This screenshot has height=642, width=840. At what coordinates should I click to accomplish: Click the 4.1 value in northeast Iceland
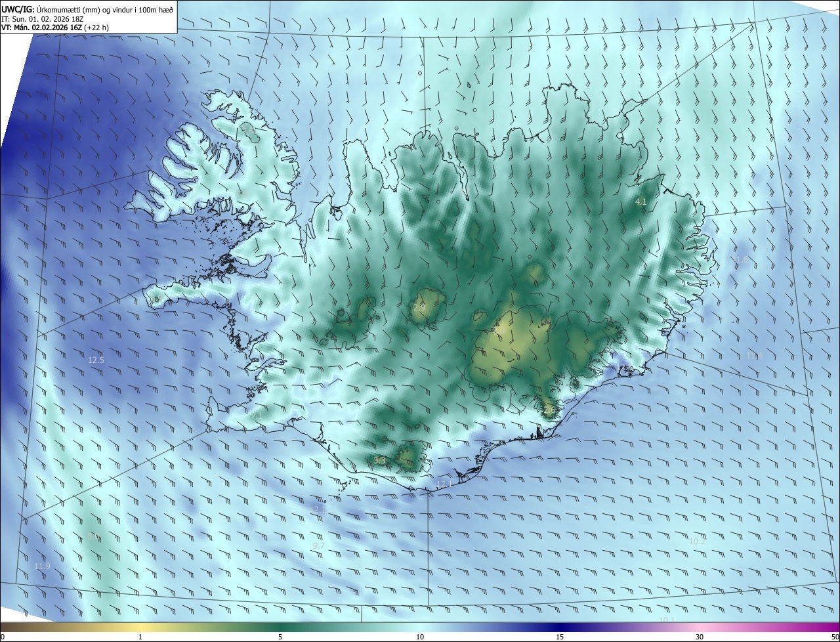coord(641,202)
